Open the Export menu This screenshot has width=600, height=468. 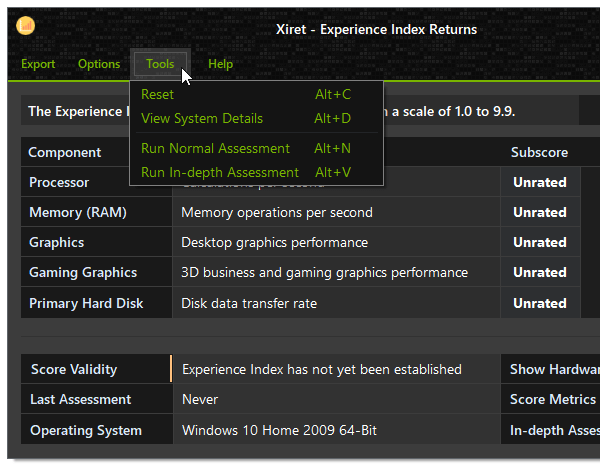pyautogui.click(x=38, y=64)
